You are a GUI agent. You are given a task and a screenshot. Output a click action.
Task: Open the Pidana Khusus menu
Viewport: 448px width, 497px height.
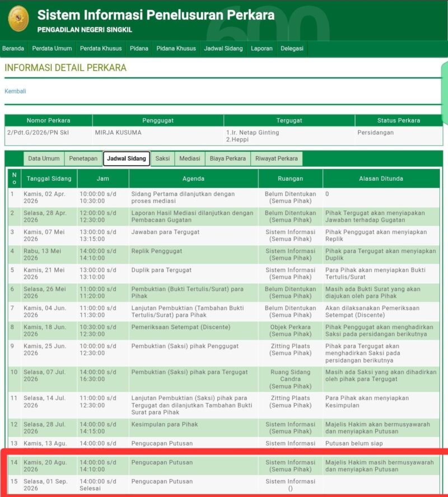pyautogui.click(x=176, y=49)
